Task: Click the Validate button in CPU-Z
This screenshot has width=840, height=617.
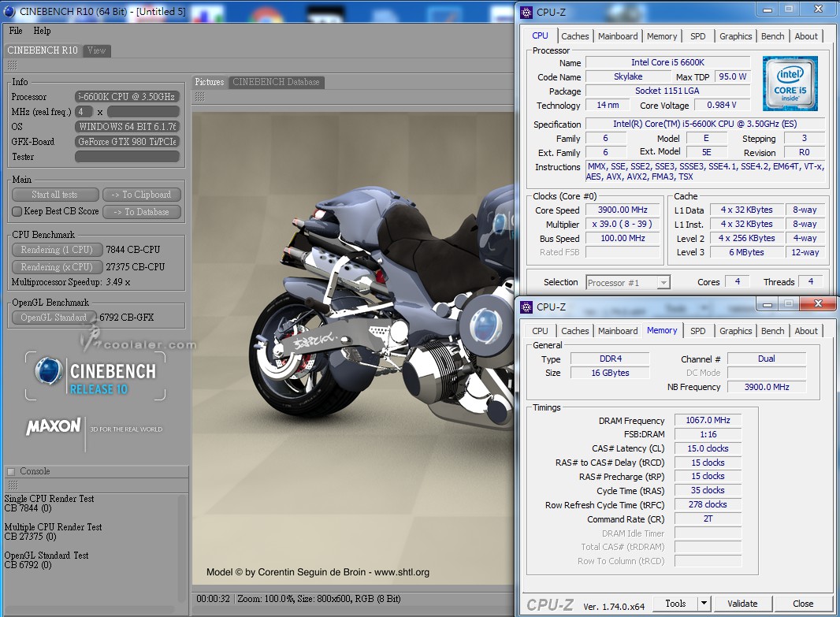Action: coord(742,604)
